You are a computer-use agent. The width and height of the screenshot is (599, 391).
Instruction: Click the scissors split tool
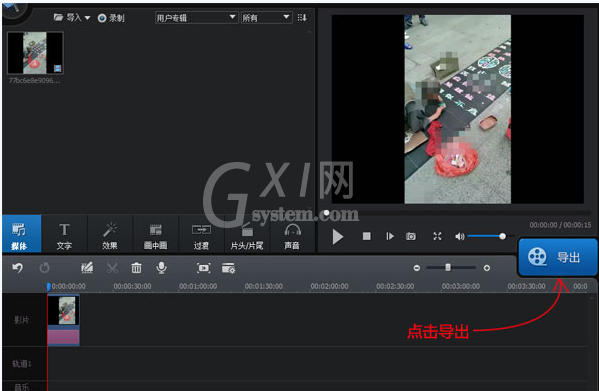click(112, 268)
